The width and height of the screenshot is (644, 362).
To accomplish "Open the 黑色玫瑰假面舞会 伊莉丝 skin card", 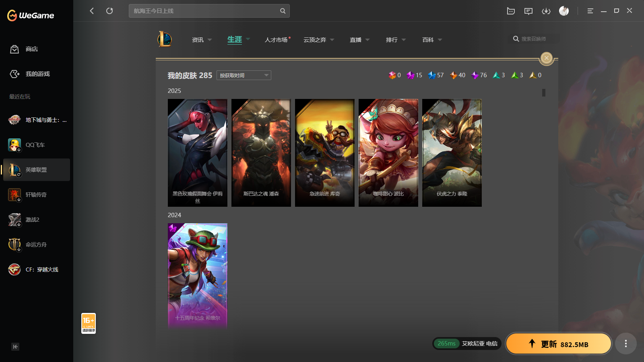I will [x=198, y=153].
